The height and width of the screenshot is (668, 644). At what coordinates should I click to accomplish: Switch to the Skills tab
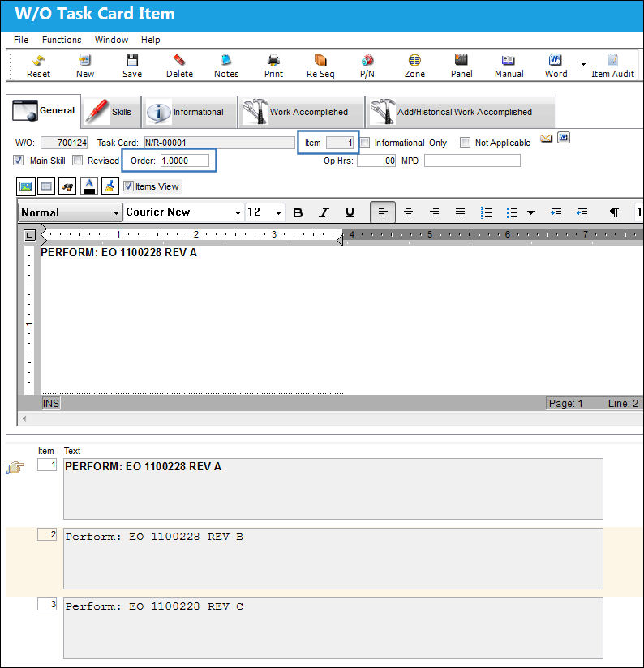click(110, 112)
